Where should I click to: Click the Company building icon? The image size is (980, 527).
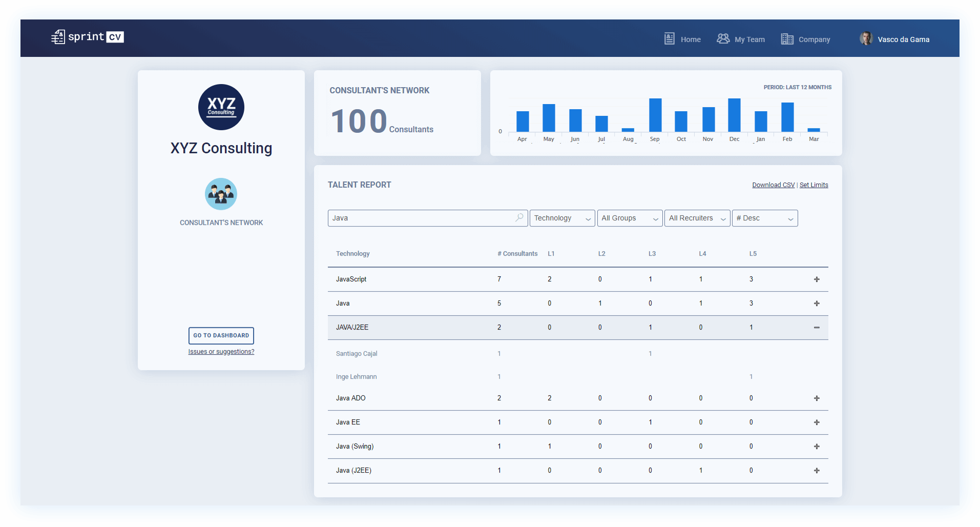787,39
